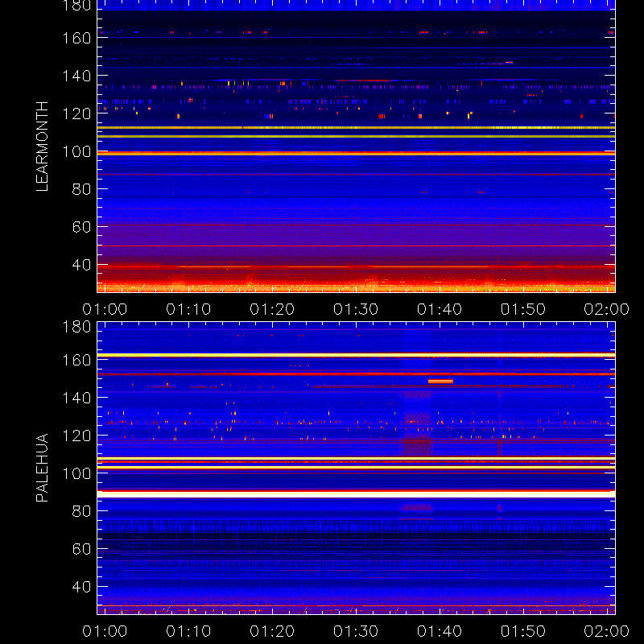Click the 01:10 time label under Palehua plot

coord(188,631)
